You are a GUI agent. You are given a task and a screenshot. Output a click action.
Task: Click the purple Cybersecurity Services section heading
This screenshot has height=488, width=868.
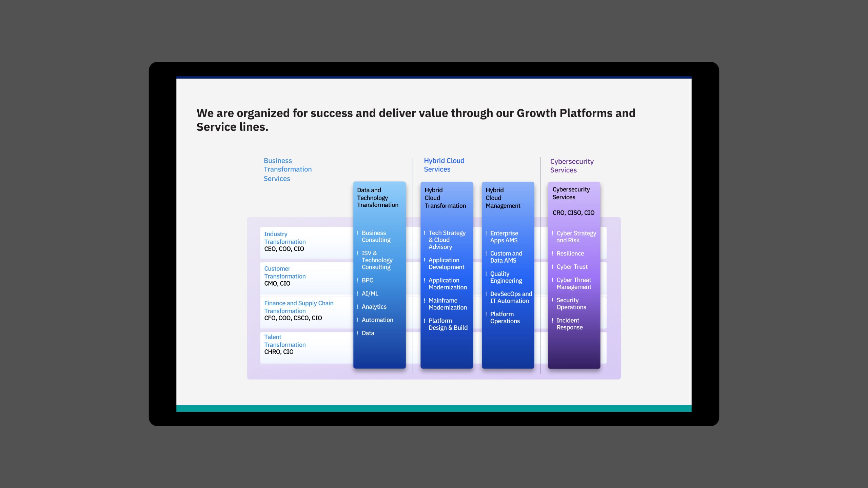point(572,166)
